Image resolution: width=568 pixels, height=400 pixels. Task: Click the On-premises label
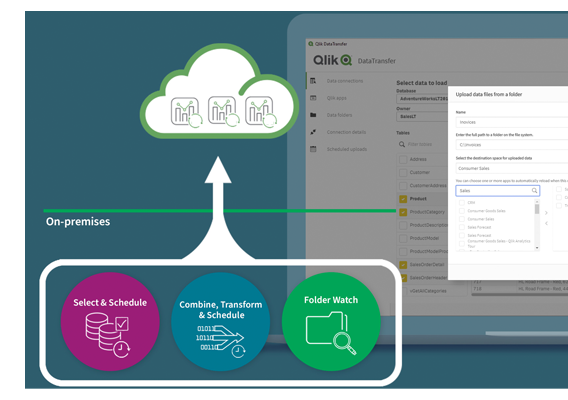[x=78, y=221]
